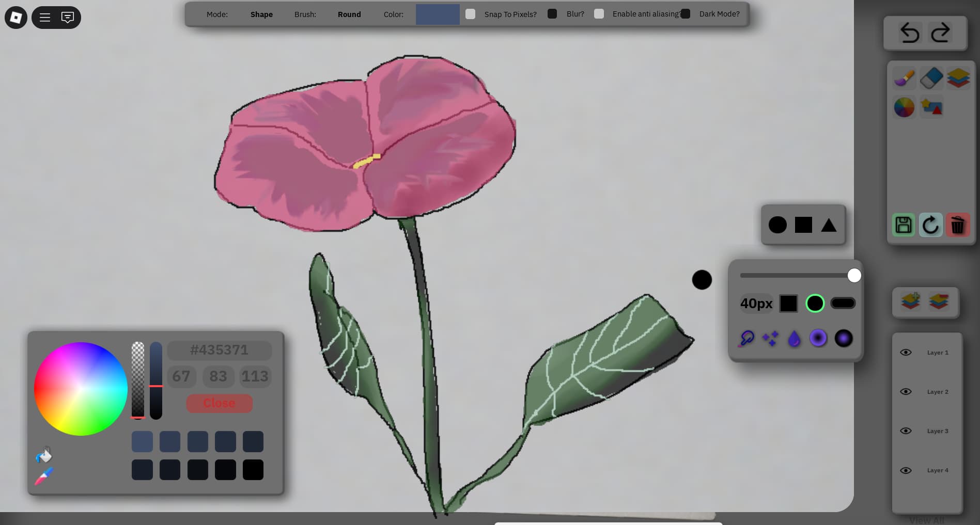Select the paintbrush tool
The height and width of the screenshot is (525, 980).
pyautogui.click(x=904, y=78)
